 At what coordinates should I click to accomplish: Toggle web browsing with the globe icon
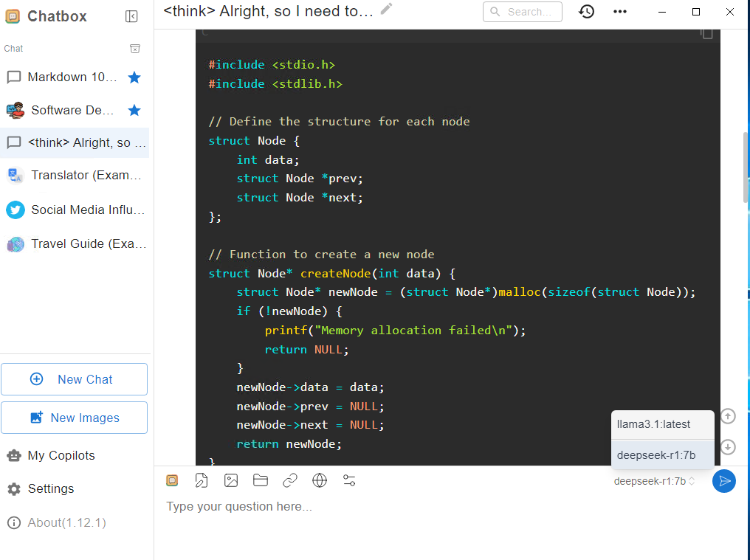320,480
